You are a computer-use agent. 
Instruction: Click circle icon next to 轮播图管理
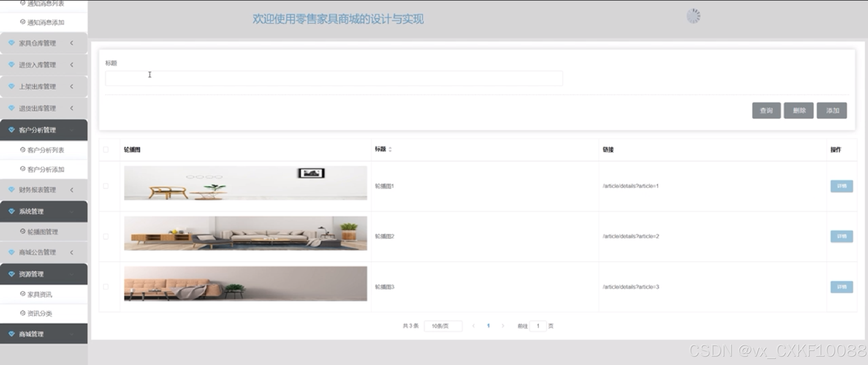tap(23, 231)
